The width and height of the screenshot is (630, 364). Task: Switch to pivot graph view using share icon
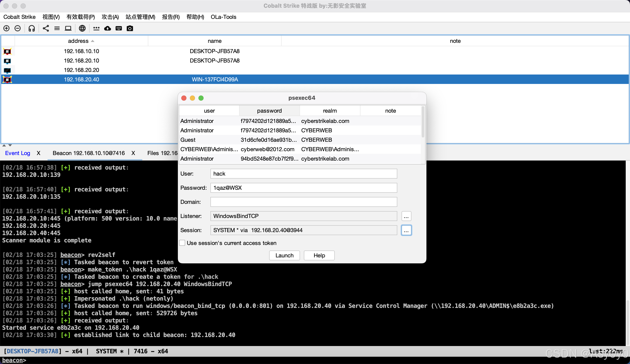(x=45, y=28)
